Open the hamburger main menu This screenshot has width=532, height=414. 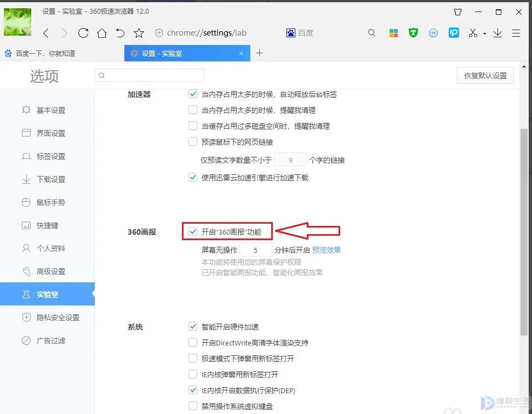tap(516, 33)
